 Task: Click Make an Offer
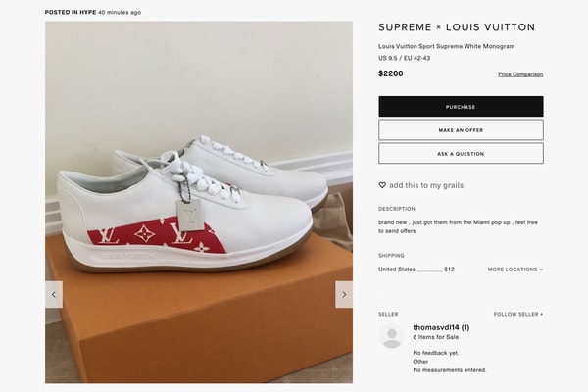tap(461, 129)
